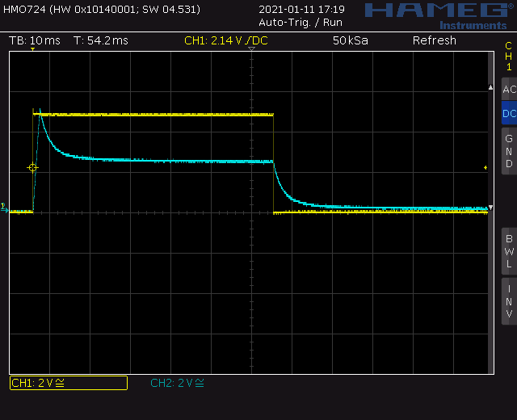Toggle the INV invert option
Image resolution: width=517 pixels, height=420 pixels.
pyautogui.click(x=508, y=300)
